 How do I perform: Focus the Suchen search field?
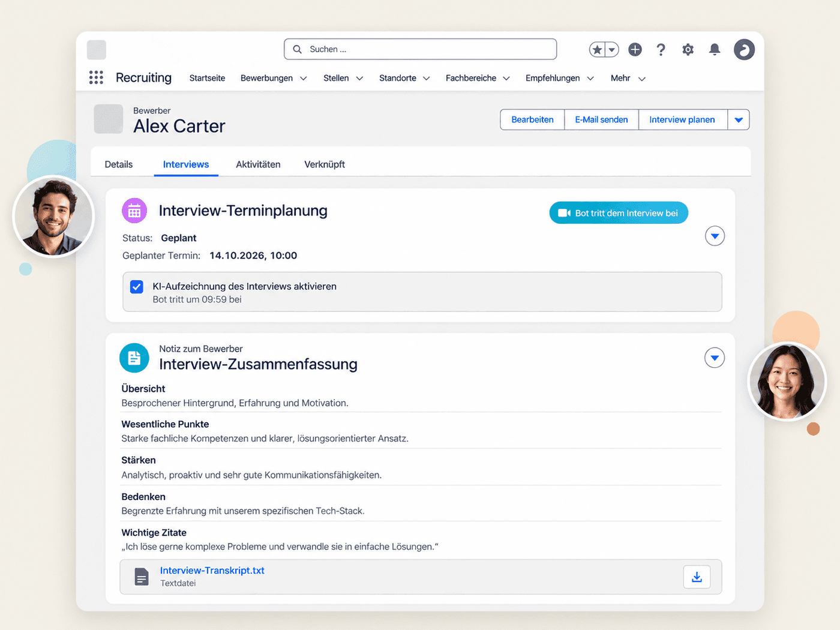(420, 49)
